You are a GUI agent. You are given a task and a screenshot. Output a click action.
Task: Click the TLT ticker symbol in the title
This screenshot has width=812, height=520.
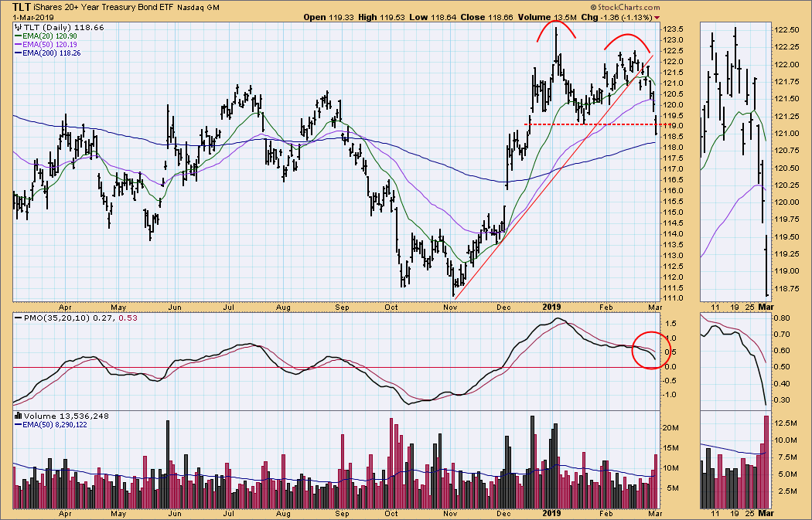[x=21, y=7]
